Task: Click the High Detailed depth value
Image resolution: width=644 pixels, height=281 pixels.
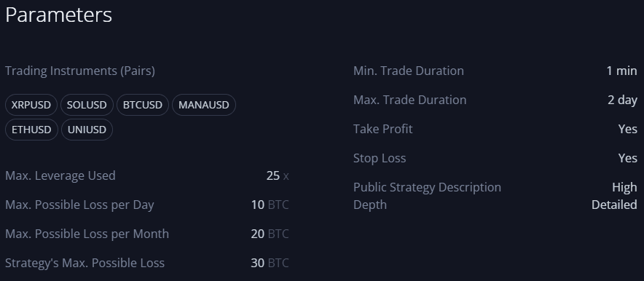Action: click(614, 196)
